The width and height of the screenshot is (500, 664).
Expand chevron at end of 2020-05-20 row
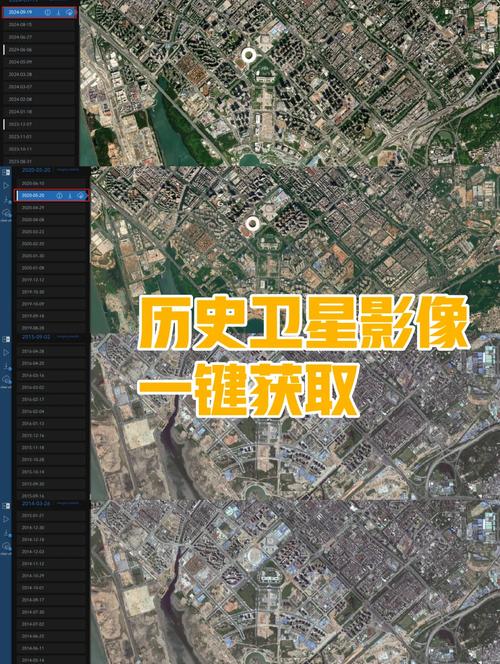[88, 196]
